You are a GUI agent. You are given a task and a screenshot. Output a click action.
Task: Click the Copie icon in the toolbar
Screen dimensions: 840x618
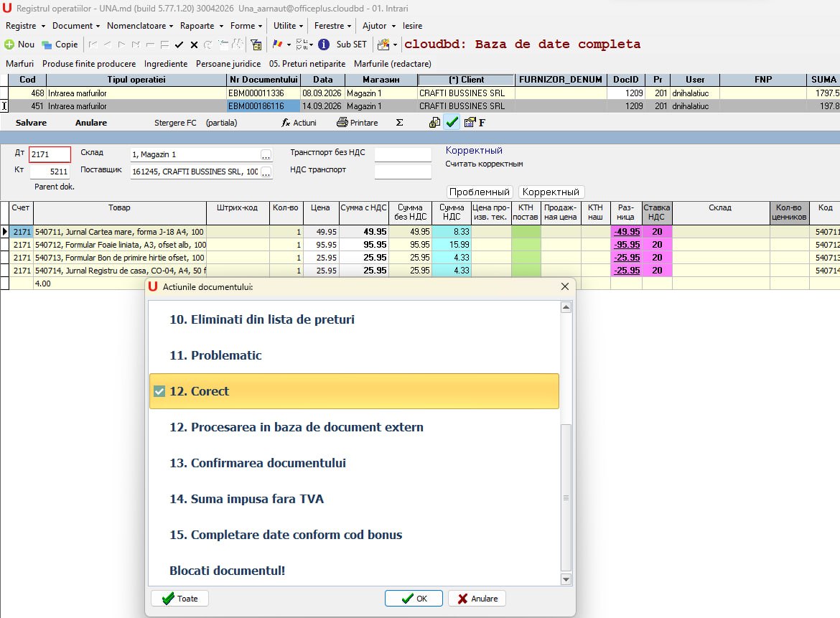click(47, 45)
